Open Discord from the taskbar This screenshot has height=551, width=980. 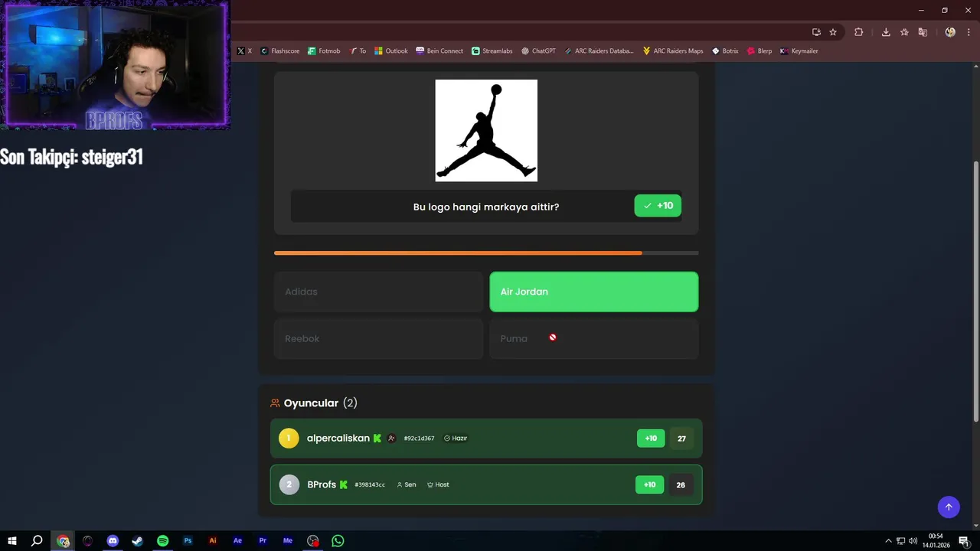113,540
